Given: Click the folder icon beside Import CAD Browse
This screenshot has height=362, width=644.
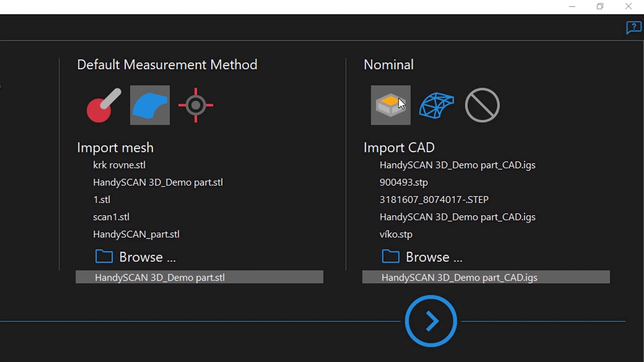Looking at the screenshot, I should point(390,256).
